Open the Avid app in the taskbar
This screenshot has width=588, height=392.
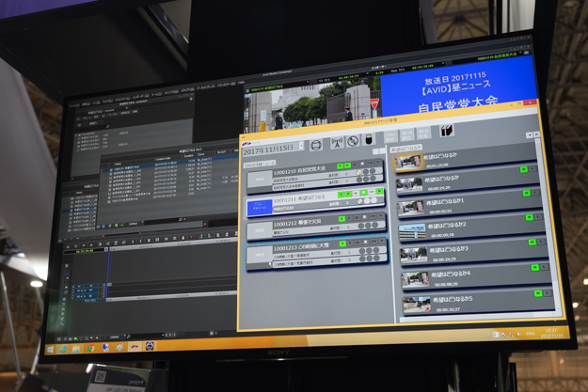click(135, 347)
